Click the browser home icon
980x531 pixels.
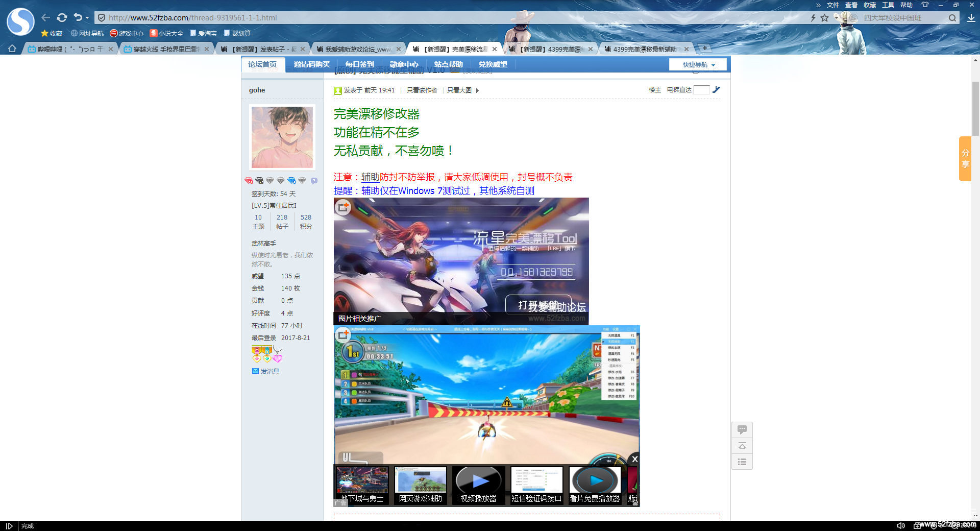click(12, 49)
